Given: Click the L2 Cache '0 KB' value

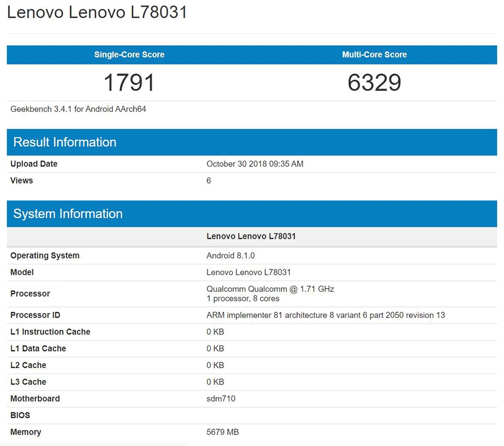Looking at the screenshot, I should pyautogui.click(x=215, y=365).
